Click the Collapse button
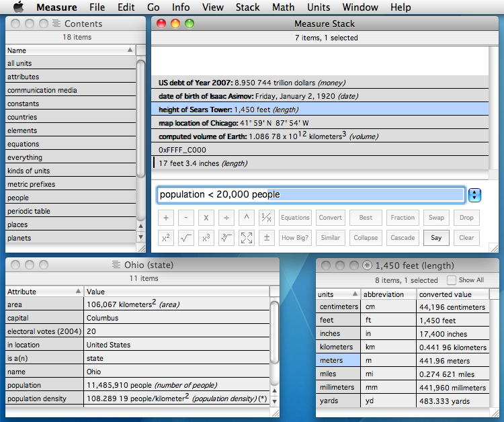This screenshot has height=422, width=504. pyautogui.click(x=366, y=238)
